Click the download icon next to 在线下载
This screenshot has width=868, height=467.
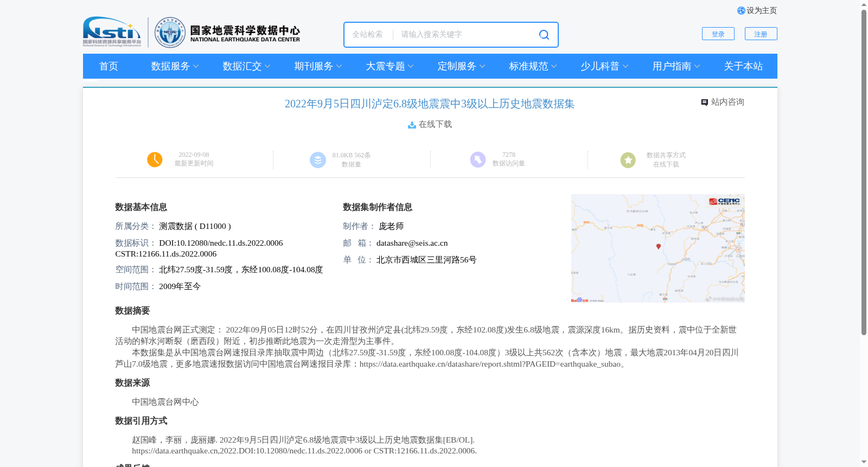412,125
